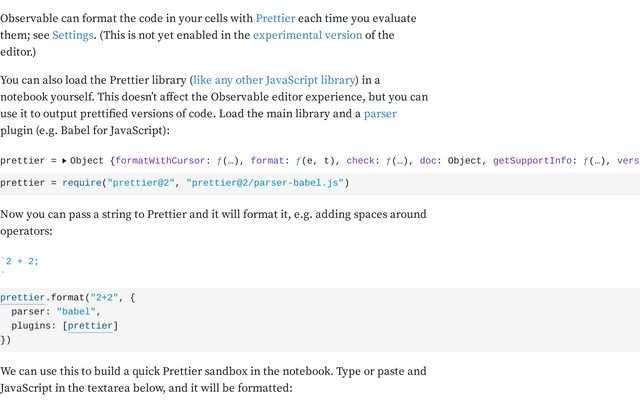Open the Prettier link
The height and width of the screenshot is (400, 640).
pyautogui.click(x=275, y=18)
